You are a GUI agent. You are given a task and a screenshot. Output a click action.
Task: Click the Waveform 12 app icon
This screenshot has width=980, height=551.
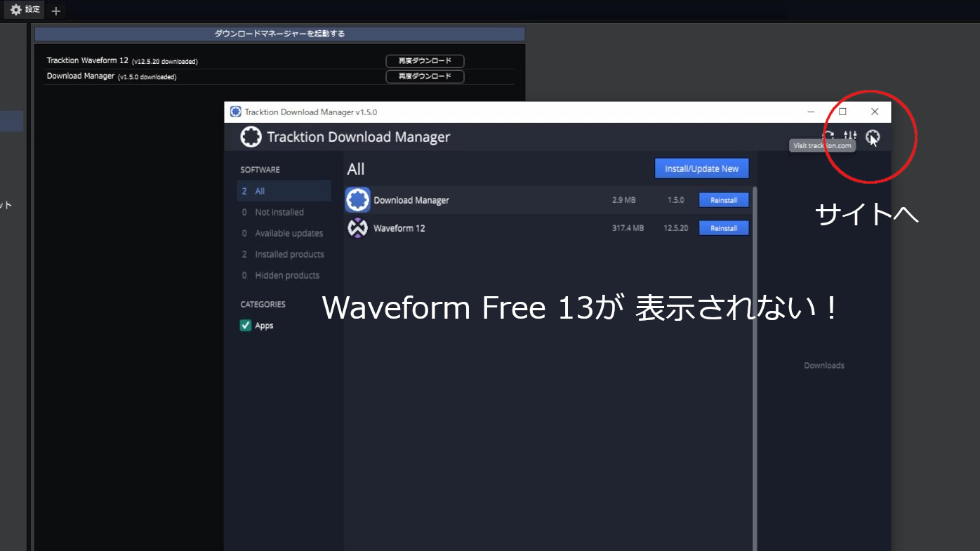pyautogui.click(x=357, y=227)
